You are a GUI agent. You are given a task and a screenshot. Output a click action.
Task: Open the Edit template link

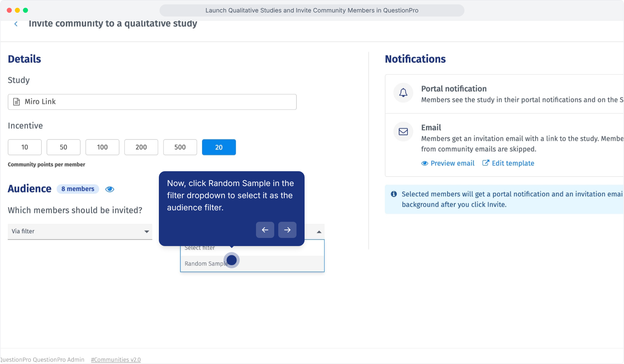508,163
